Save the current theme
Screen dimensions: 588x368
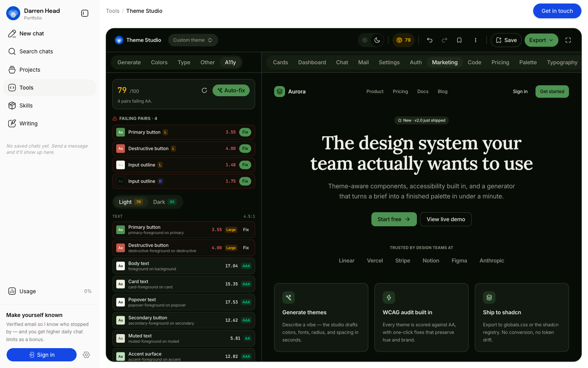[x=506, y=40]
